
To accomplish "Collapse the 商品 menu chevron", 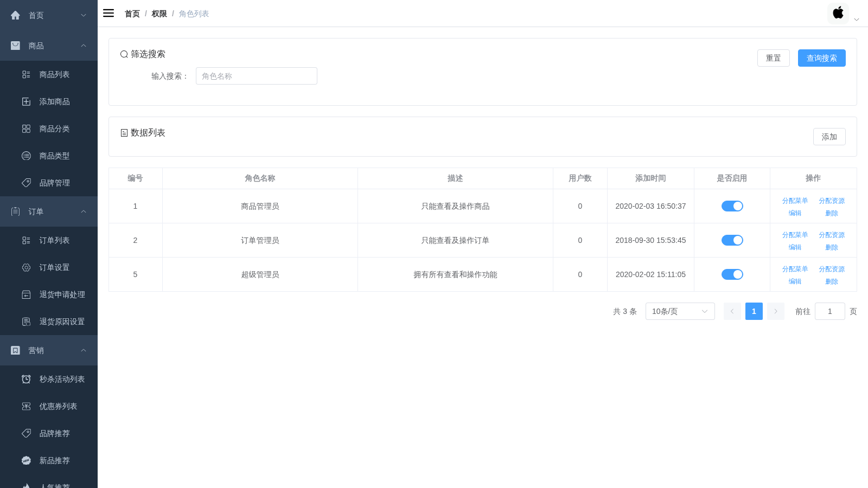I will pyautogui.click(x=84, y=46).
